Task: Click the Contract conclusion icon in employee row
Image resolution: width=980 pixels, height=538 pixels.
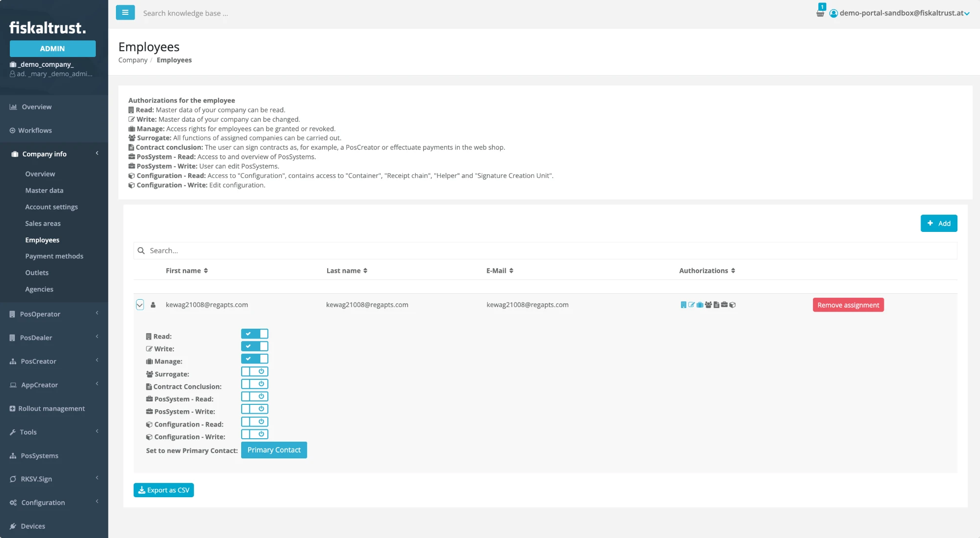Action: pos(716,305)
